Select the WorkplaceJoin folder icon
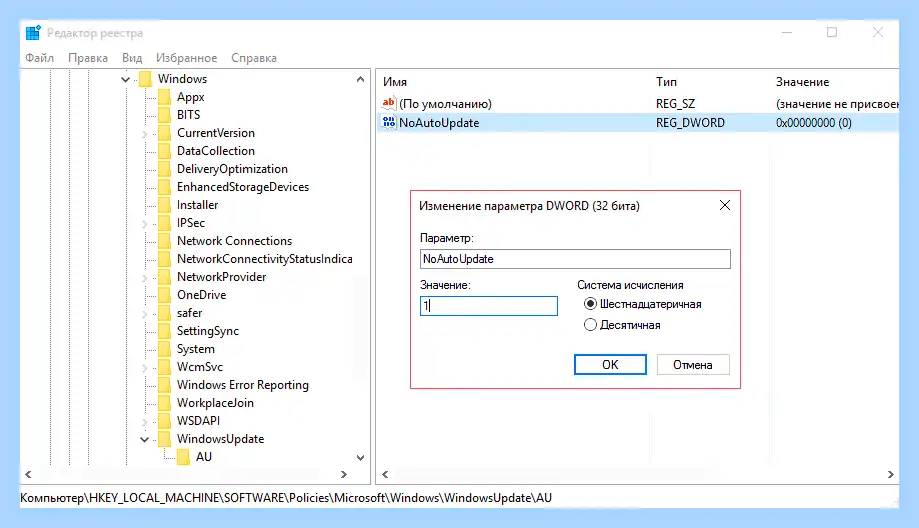Image resolution: width=919 pixels, height=528 pixels. click(165, 403)
